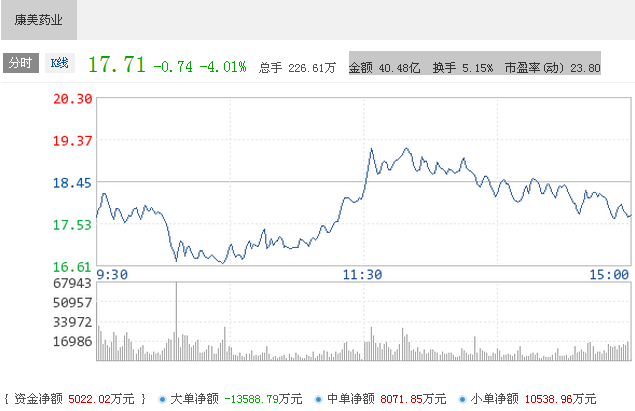Click the 换手 5.15% turnover rate
Image resolution: width=635 pixels, height=411 pixels.
[462, 68]
